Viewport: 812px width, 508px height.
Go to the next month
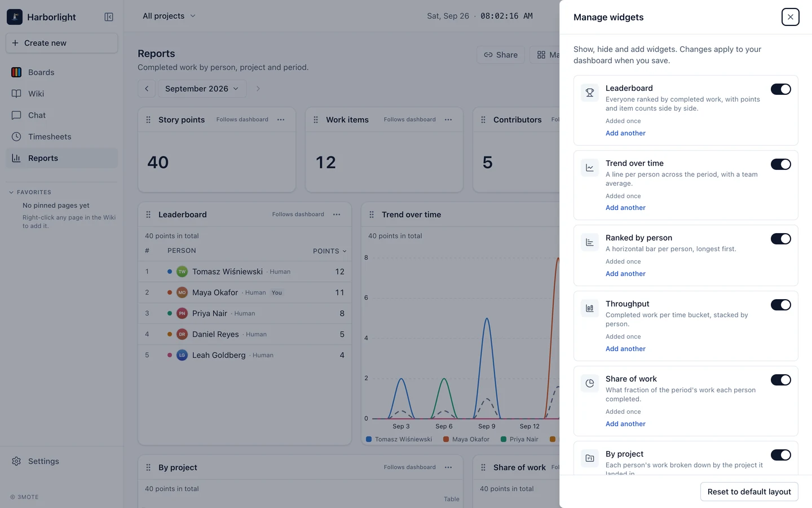pyautogui.click(x=258, y=89)
